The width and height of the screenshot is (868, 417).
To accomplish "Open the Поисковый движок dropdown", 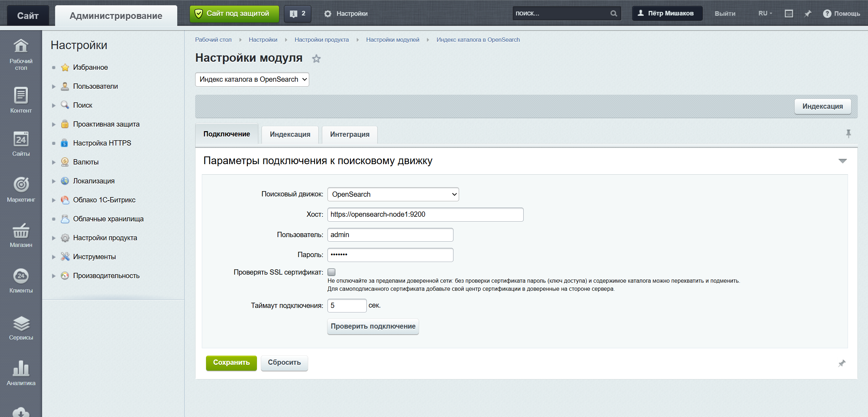I will pyautogui.click(x=393, y=194).
